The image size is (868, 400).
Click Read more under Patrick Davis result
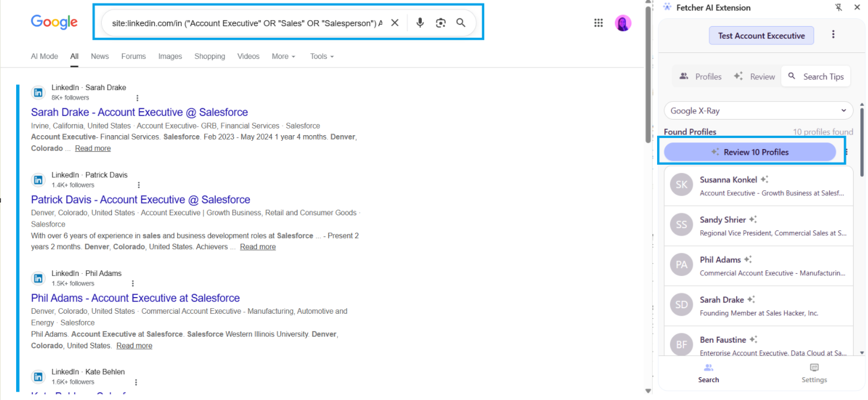pos(258,247)
